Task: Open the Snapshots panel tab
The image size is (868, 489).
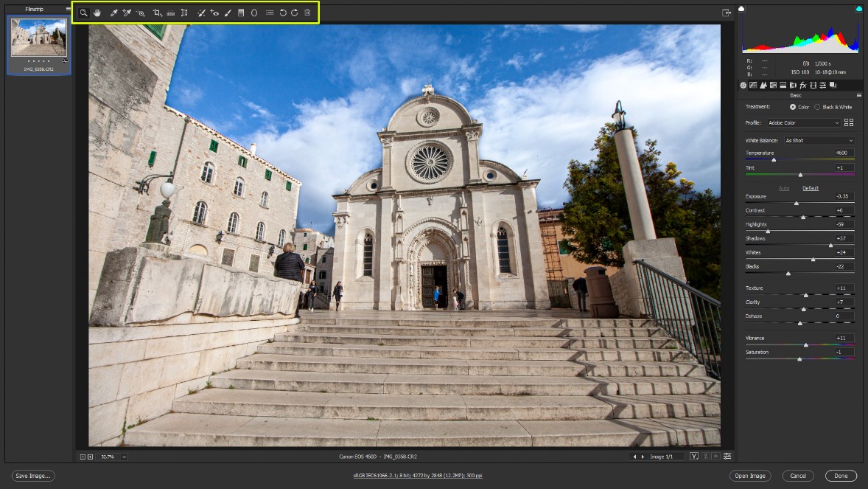Action: 833,86
